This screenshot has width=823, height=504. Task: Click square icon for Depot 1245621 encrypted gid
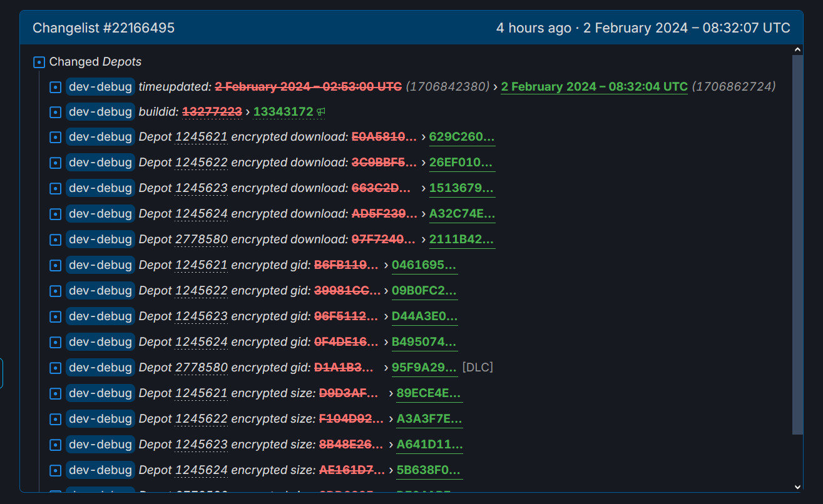[x=56, y=266]
